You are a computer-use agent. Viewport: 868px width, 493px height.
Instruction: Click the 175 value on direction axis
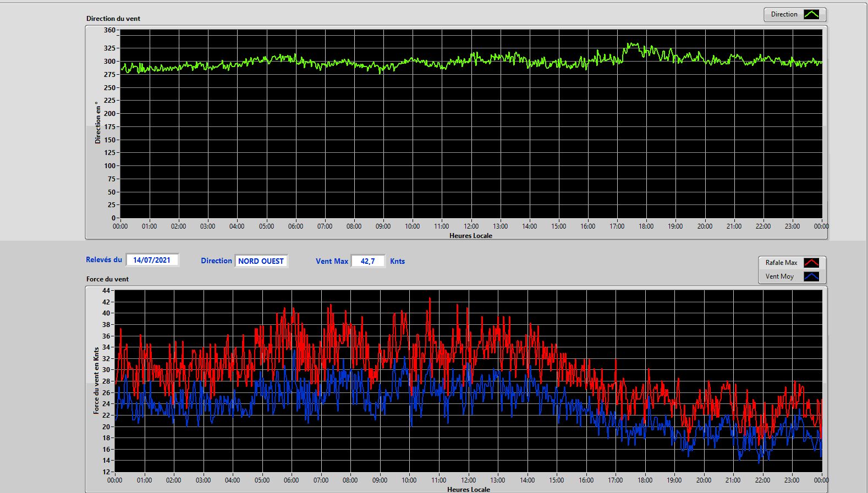pos(109,126)
